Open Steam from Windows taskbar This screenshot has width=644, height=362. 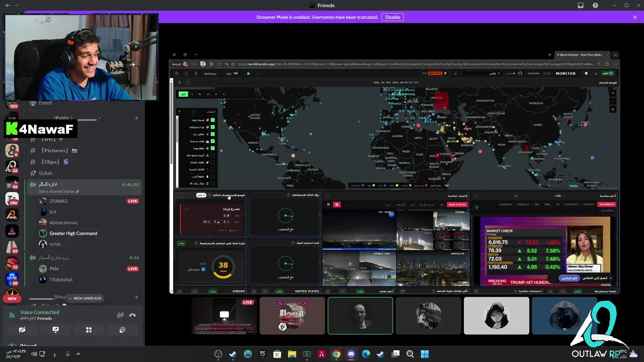pyautogui.click(x=233, y=354)
